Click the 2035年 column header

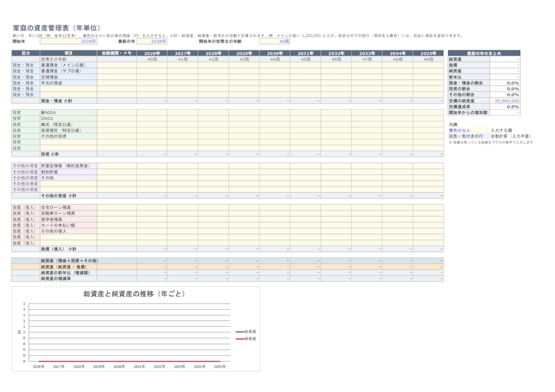point(428,53)
